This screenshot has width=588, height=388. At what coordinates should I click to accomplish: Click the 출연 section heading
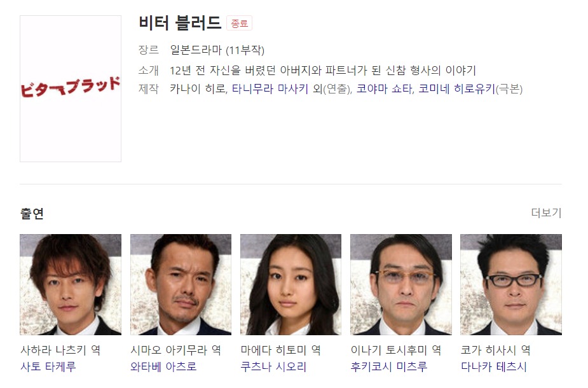tap(32, 214)
